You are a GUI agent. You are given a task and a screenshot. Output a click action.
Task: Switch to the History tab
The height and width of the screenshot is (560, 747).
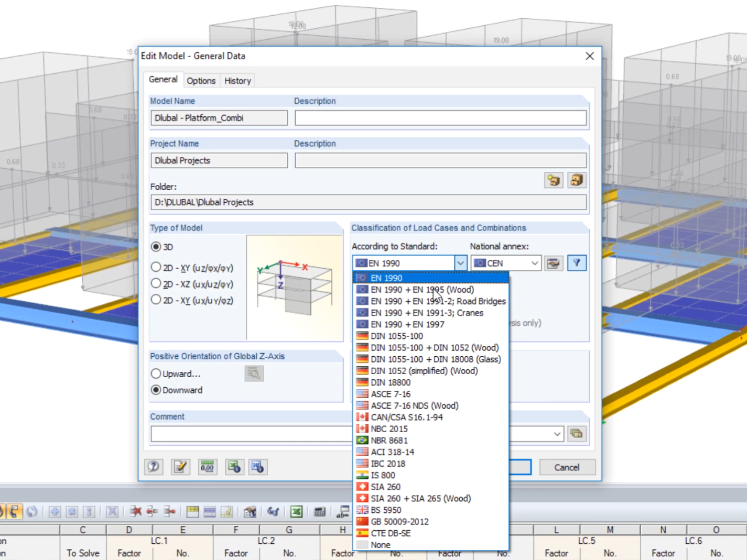[237, 81]
